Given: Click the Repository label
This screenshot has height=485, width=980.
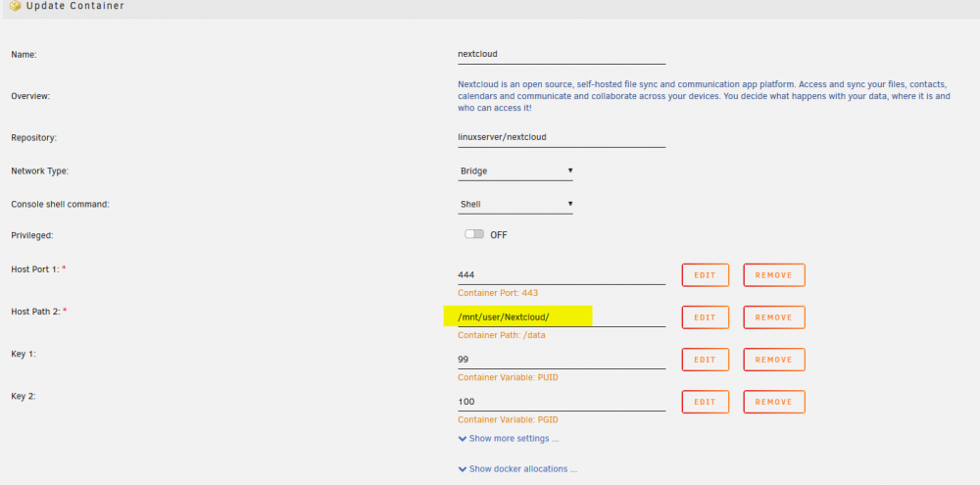Looking at the screenshot, I should tap(33, 137).
